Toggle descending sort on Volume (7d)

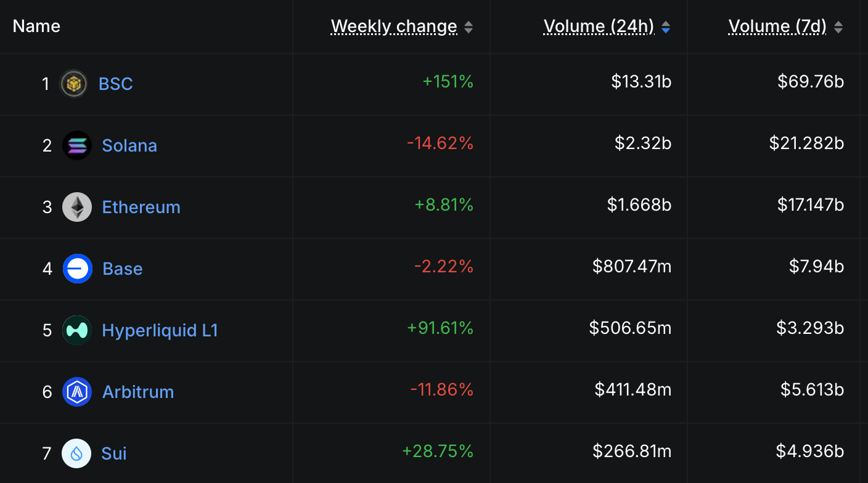click(838, 29)
